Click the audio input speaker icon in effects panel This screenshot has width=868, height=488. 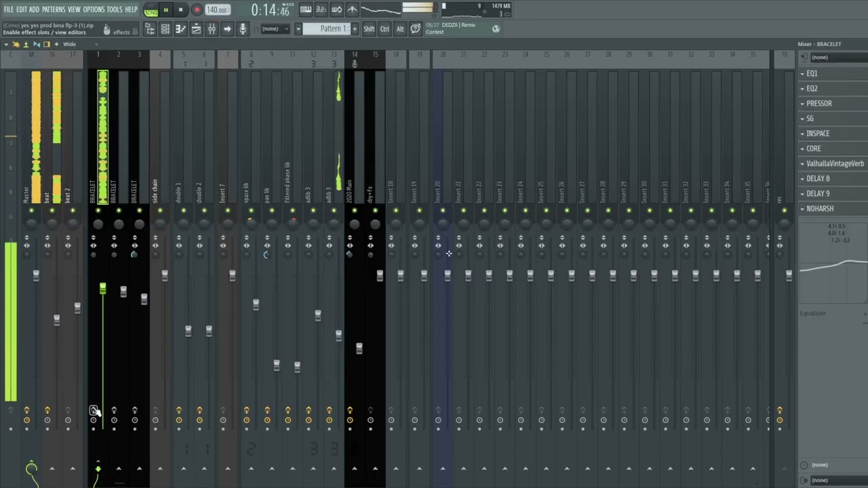coord(804,58)
